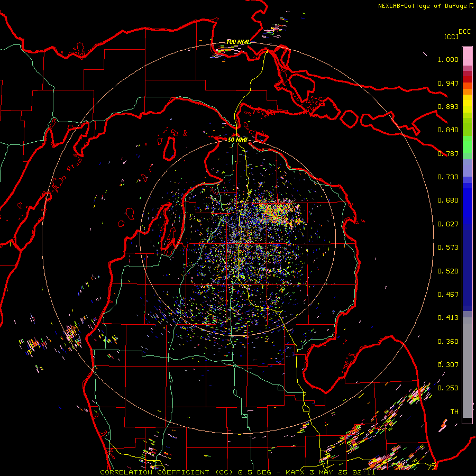Image resolution: width=476 pixels, height=476 pixels.
Task: Select the 0.413 legend value
Action: point(448,318)
